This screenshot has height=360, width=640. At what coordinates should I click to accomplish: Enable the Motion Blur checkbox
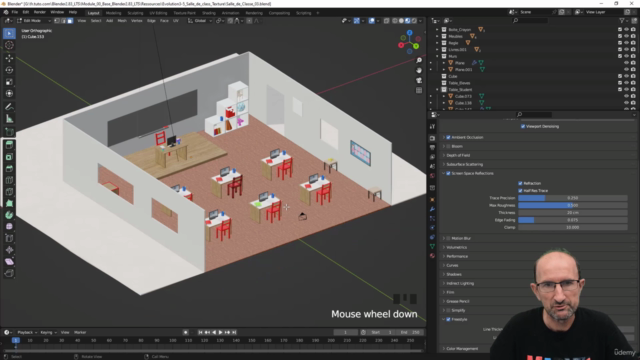tap(449, 238)
